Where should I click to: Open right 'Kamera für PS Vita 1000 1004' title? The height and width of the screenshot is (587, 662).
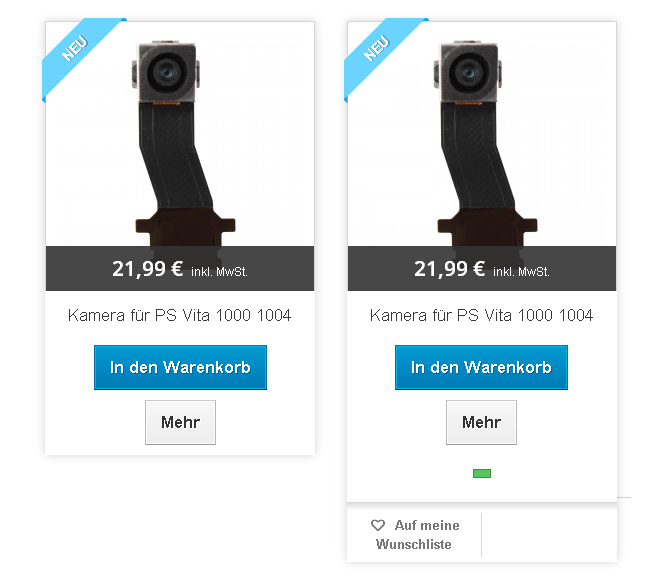pyautogui.click(x=481, y=315)
